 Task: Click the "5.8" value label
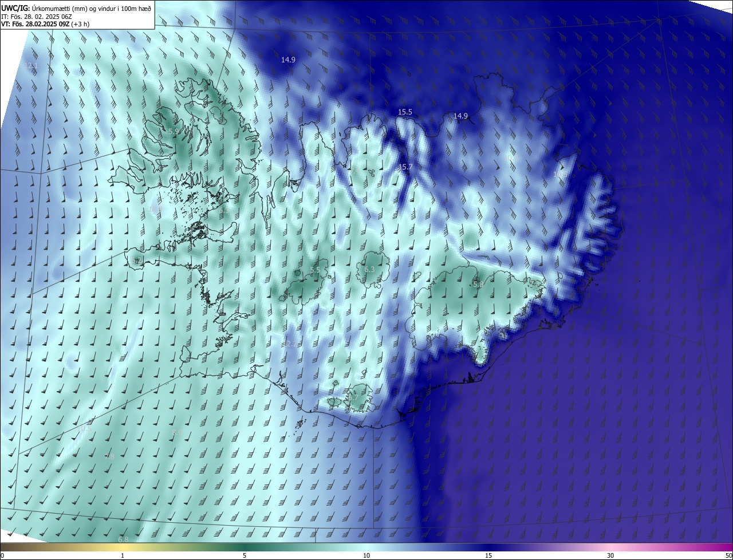[x=478, y=284]
